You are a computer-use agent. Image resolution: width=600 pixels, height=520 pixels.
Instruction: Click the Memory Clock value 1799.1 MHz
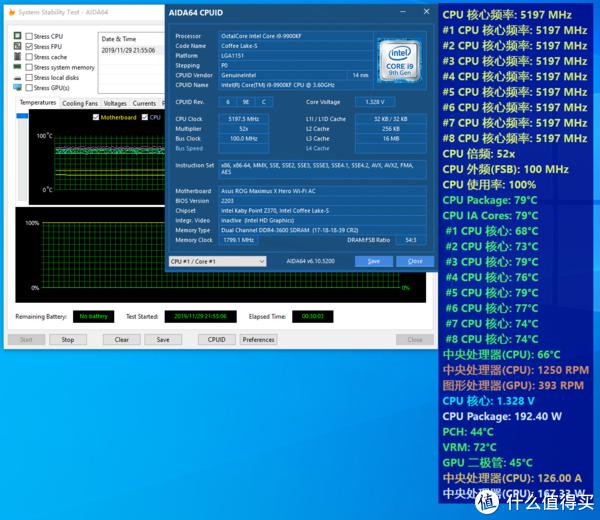238,240
